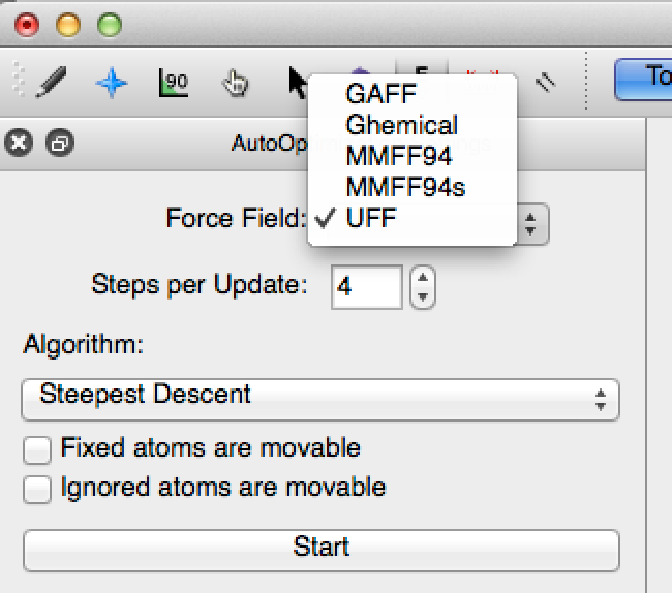Select MMFF94 force field option

click(x=398, y=156)
